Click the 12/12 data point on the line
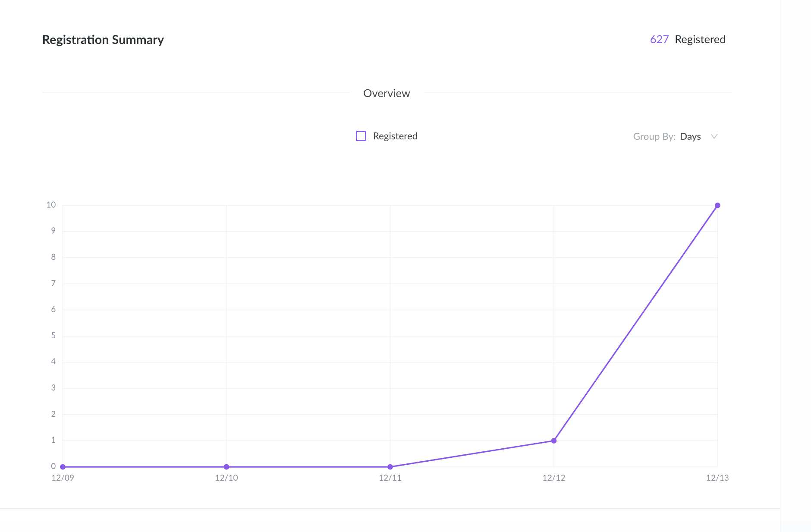Image resolution: width=811 pixels, height=532 pixels. coord(554,440)
